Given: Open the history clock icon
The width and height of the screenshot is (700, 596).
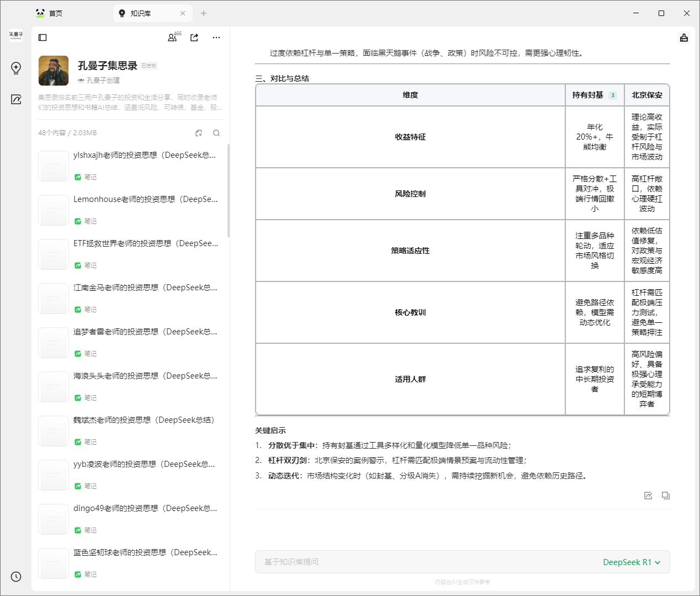Looking at the screenshot, I should point(16,577).
